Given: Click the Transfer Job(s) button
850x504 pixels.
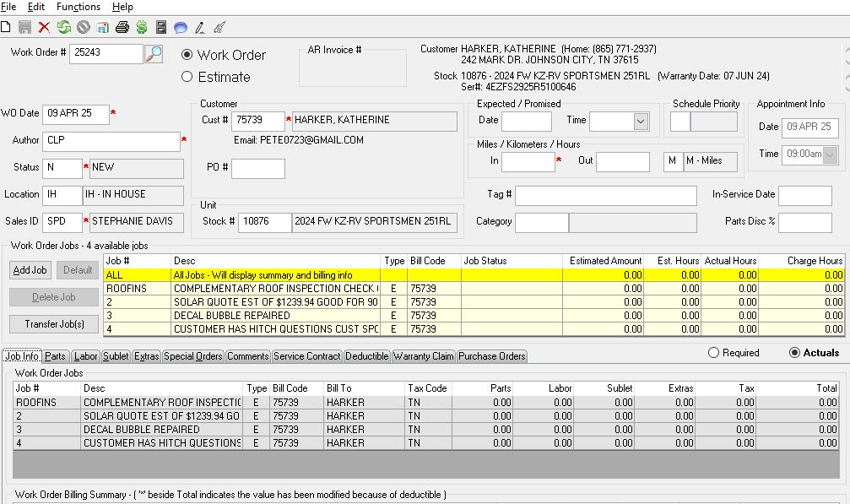Looking at the screenshot, I should [54, 324].
